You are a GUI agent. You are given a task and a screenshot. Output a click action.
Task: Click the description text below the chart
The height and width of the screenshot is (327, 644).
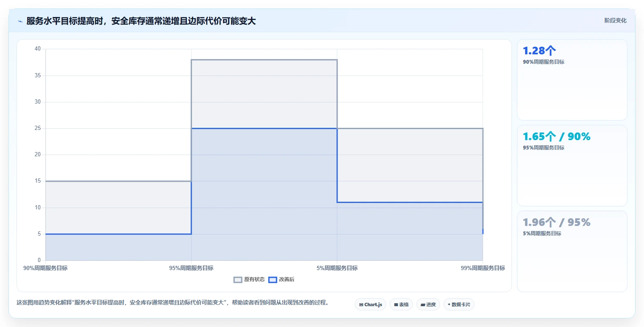pyautogui.click(x=172, y=303)
